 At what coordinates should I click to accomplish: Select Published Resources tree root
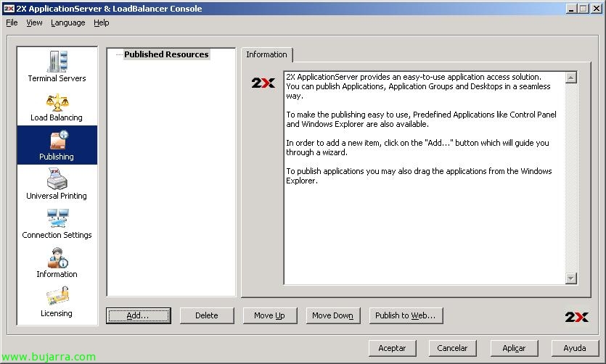click(166, 54)
